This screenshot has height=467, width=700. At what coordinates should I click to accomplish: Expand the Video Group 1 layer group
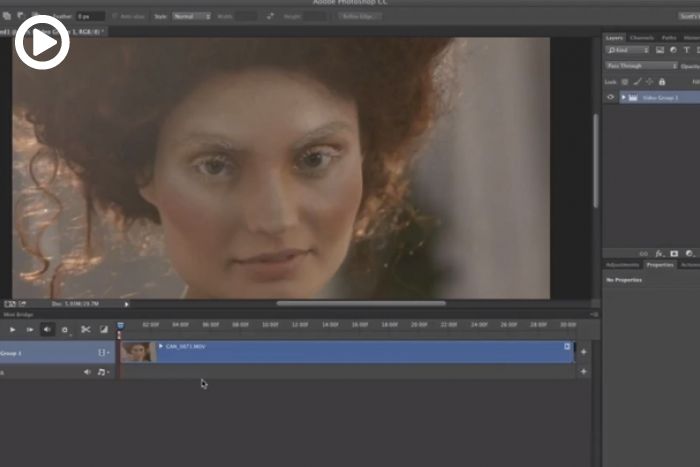(623, 97)
